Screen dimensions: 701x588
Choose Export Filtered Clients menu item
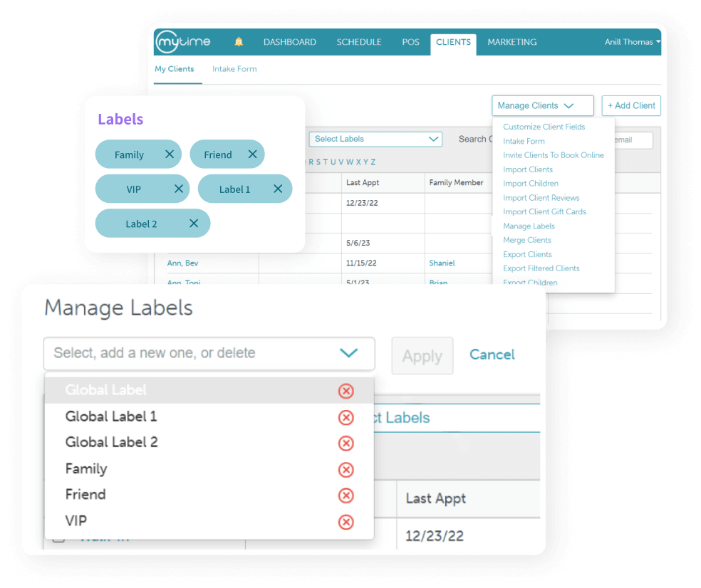coord(541,268)
